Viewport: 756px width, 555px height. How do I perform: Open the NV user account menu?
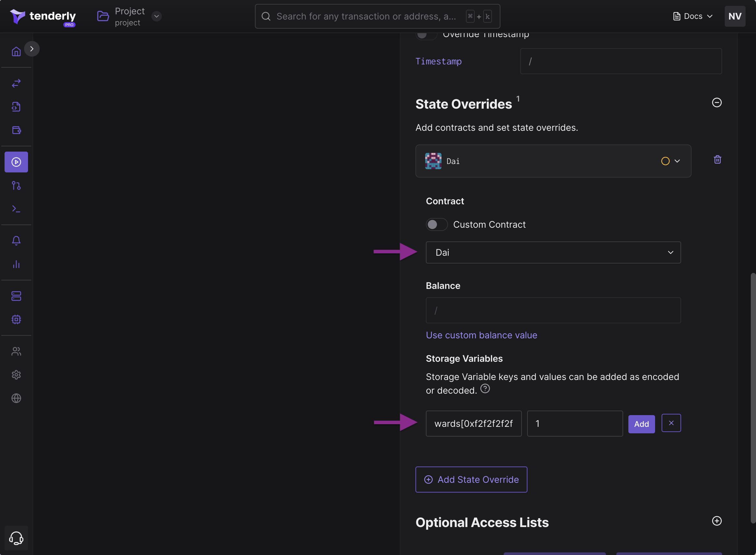point(735,16)
